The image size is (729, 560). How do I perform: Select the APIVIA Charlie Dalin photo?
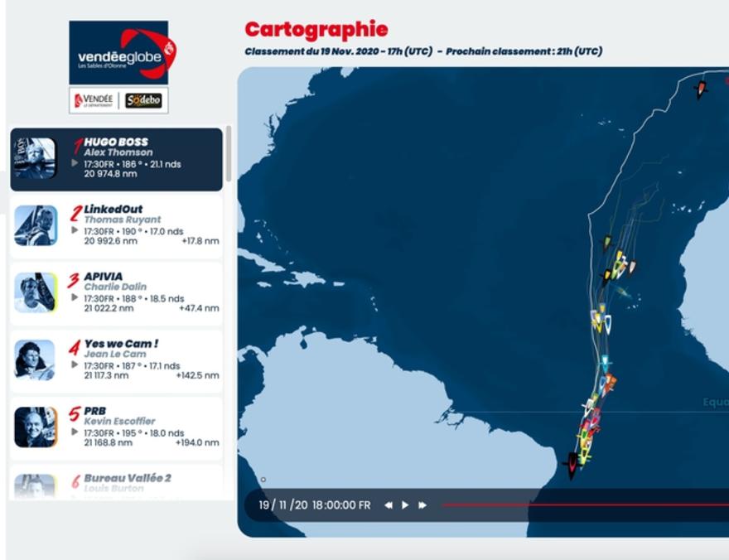(36, 292)
